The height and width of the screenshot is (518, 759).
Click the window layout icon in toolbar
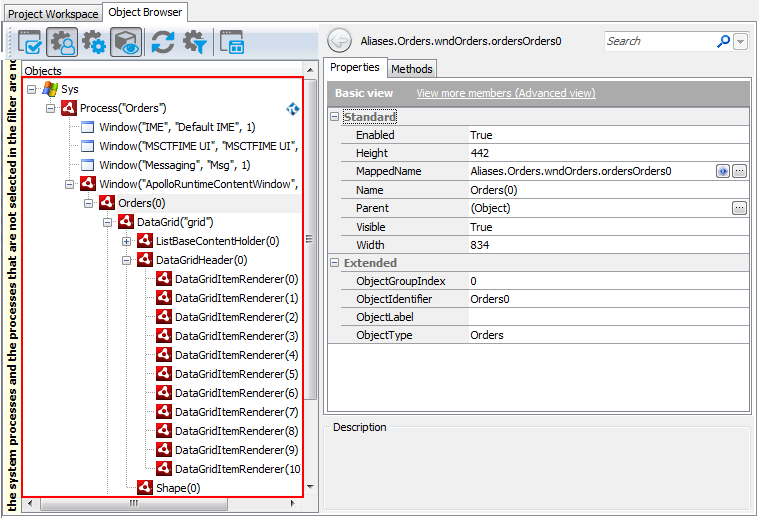coord(232,42)
